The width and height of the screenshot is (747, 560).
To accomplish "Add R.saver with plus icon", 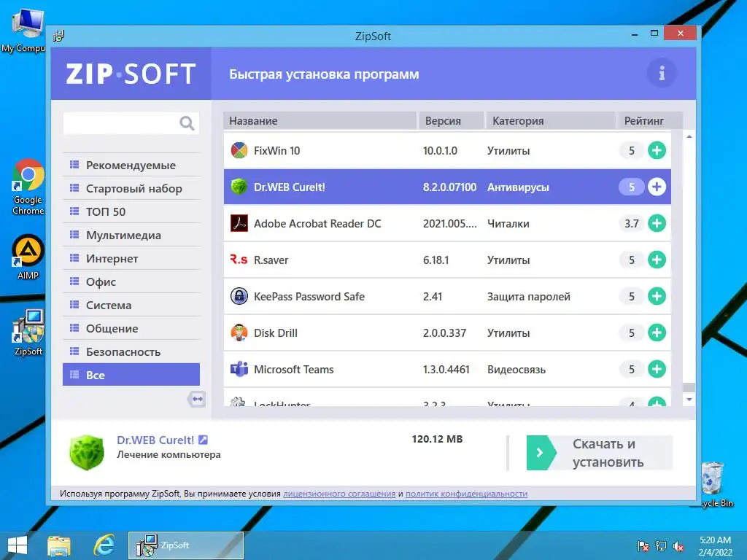I will pyautogui.click(x=657, y=260).
